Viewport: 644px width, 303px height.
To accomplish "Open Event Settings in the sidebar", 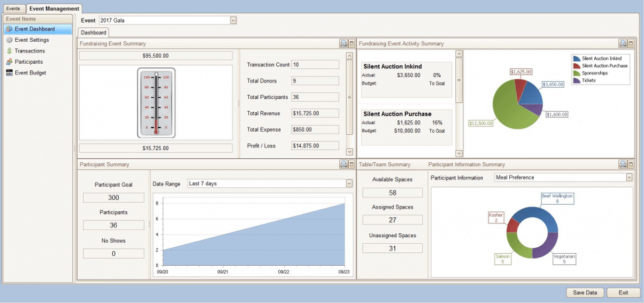I will (x=31, y=40).
